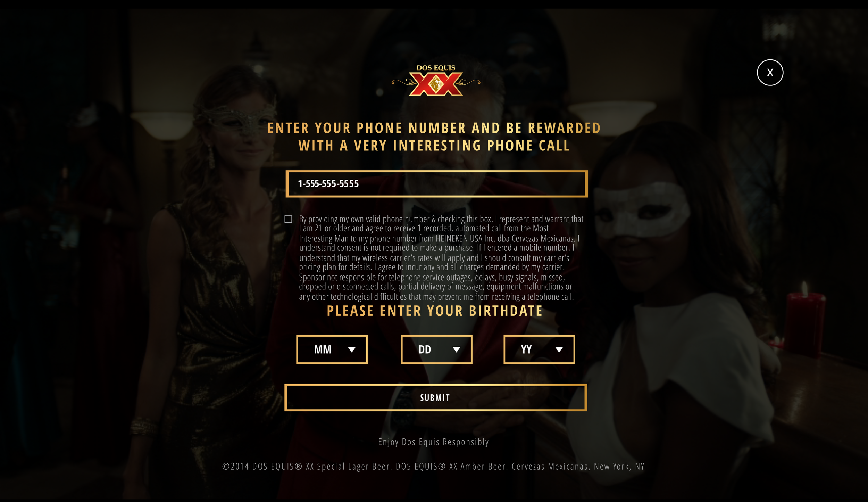The image size is (868, 502).
Task: Click the Dos Equis XX logo
Action: pyautogui.click(x=436, y=80)
